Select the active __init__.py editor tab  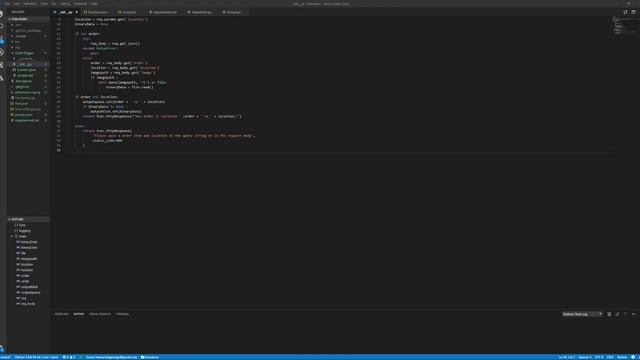coord(65,12)
